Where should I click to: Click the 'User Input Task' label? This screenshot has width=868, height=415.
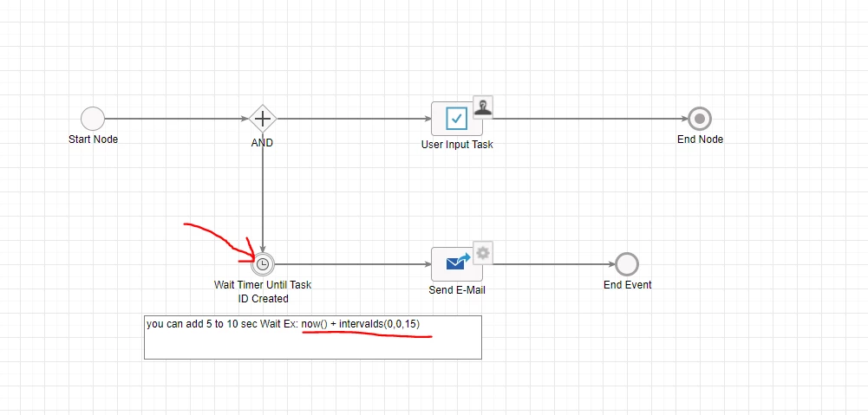(457, 145)
